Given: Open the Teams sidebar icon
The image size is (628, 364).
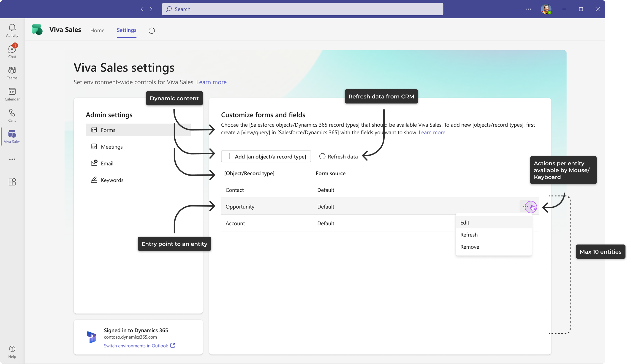Looking at the screenshot, I should [12, 73].
